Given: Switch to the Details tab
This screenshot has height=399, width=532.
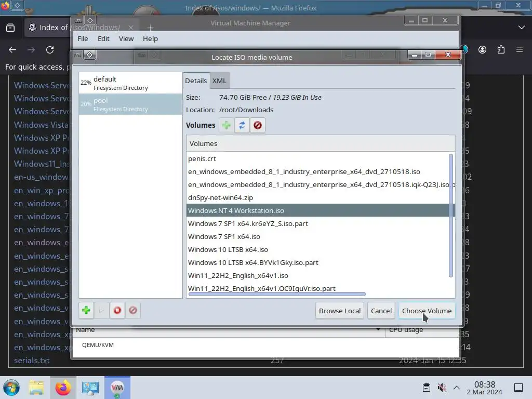Looking at the screenshot, I should coord(196,81).
